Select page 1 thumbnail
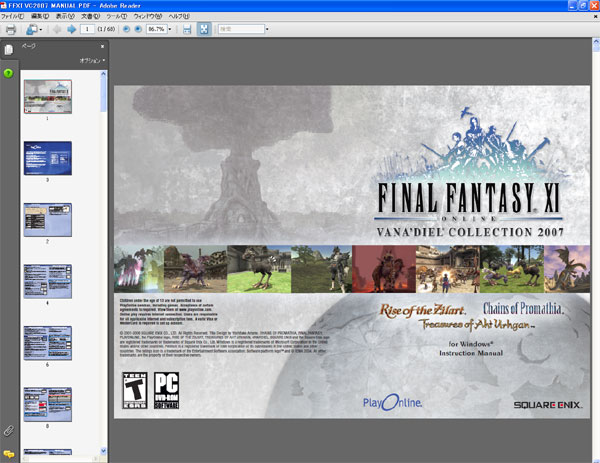 (x=48, y=96)
